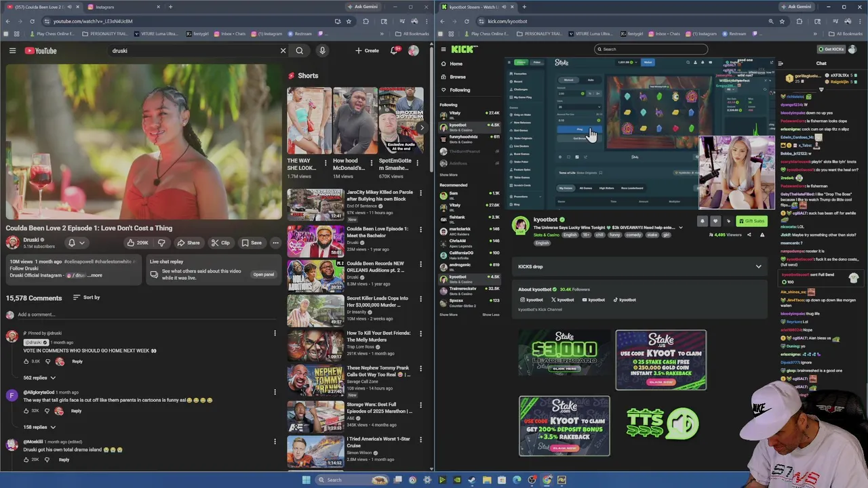The height and width of the screenshot is (488, 868).
Task: Expand 562 replies on pinned comment
Action: [39, 378]
